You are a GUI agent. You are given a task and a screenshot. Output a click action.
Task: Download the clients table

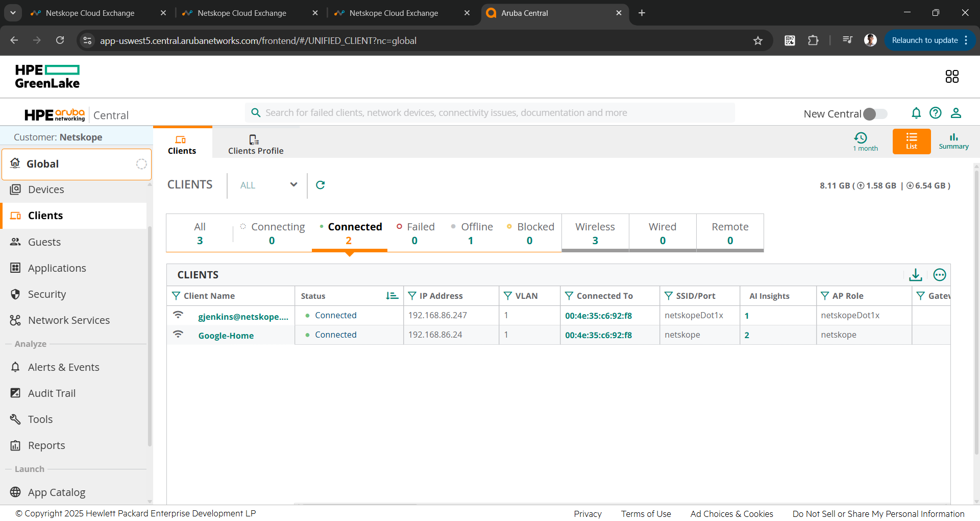tap(916, 275)
